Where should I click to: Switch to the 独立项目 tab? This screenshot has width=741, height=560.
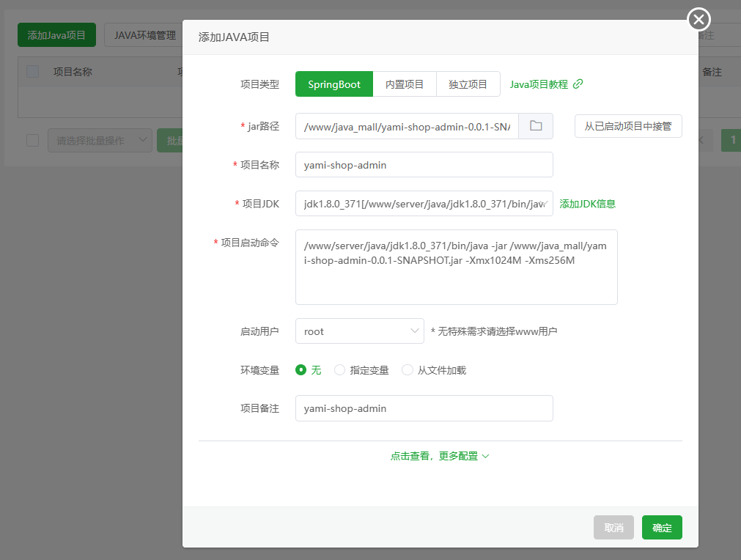point(468,84)
